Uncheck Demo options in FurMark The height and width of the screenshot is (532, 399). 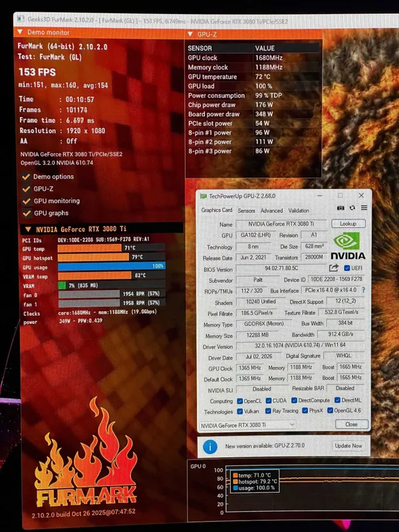point(26,177)
